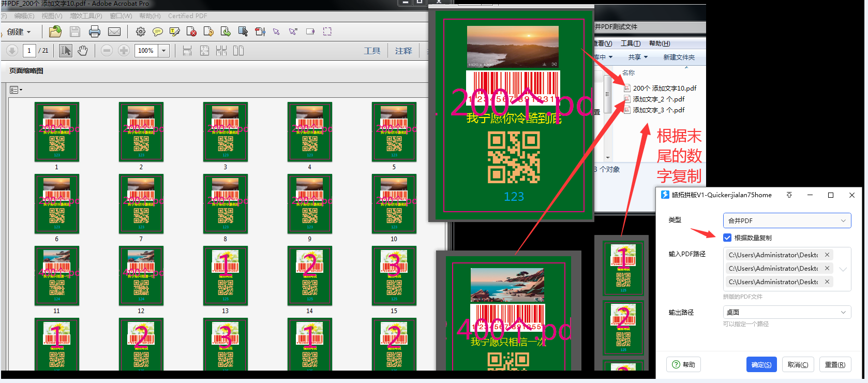Open the 共享 dropdown in Explorer window
The height and width of the screenshot is (383, 868).
click(638, 57)
